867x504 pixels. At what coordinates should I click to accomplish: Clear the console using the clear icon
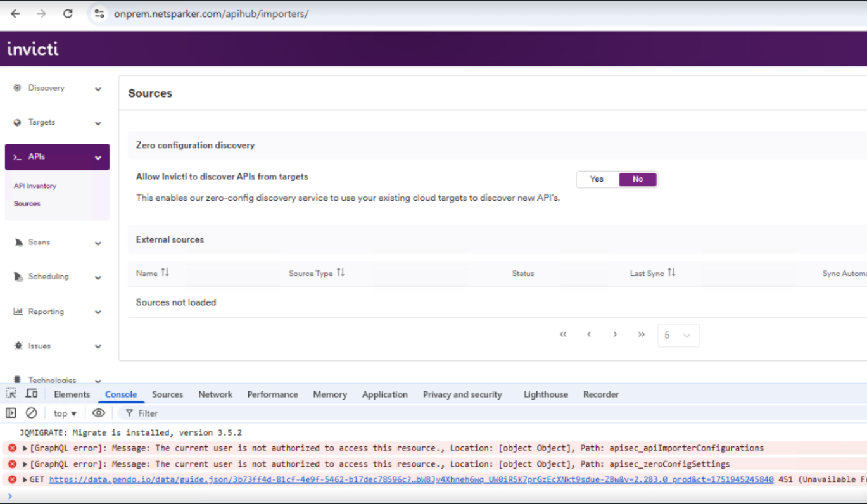tap(32, 413)
